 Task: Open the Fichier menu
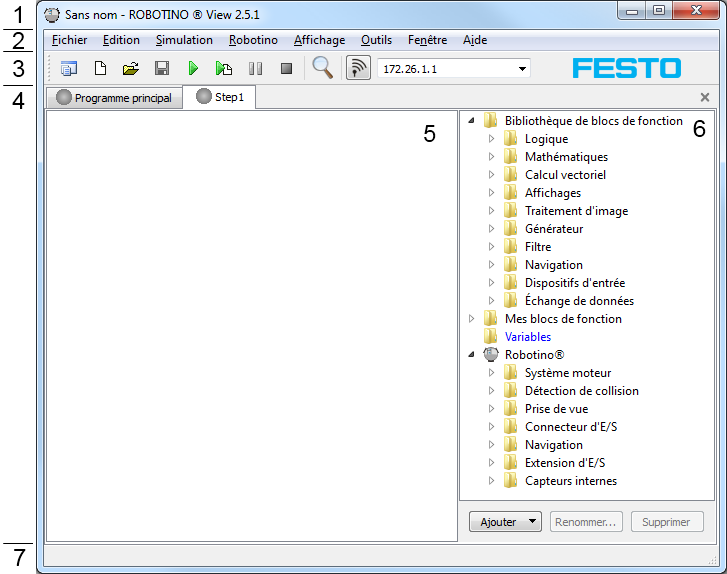(70, 40)
